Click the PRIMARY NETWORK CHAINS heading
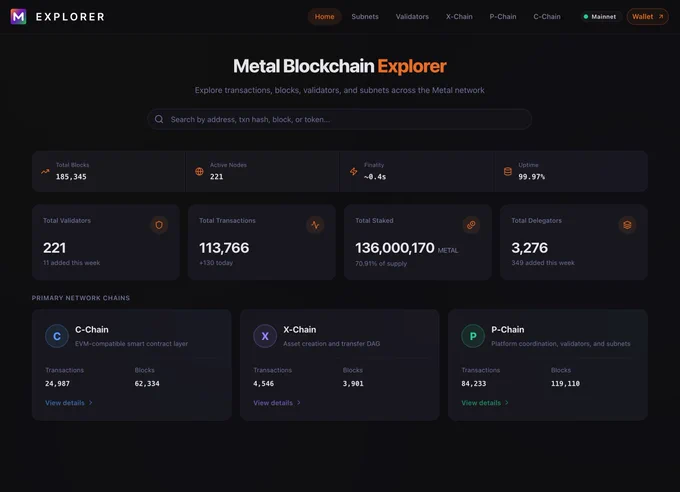Viewport: 680px width, 492px height. pyautogui.click(x=81, y=298)
